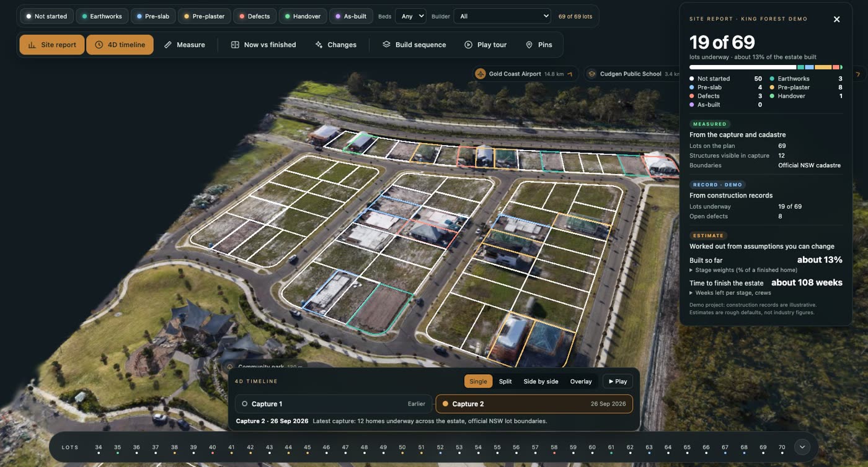
Task: Toggle the Defects stage filter
Action: pyautogui.click(x=255, y=16)
